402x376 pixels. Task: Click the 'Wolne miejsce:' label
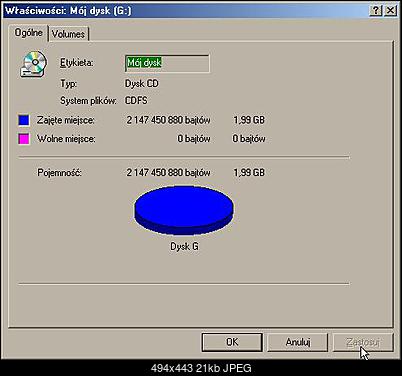[66, 139]
